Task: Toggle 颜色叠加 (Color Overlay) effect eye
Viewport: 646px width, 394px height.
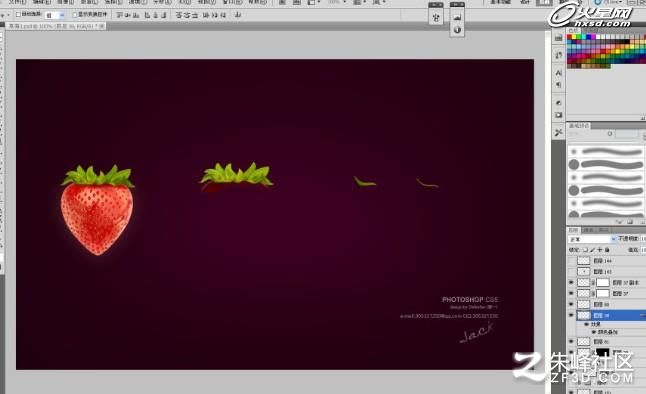Action: [594, 332]
